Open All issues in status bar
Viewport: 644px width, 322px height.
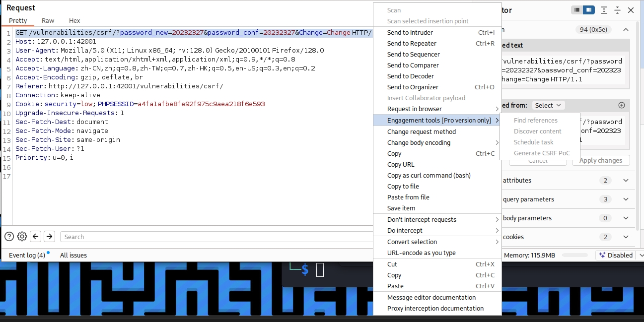[x=73, y=255]
